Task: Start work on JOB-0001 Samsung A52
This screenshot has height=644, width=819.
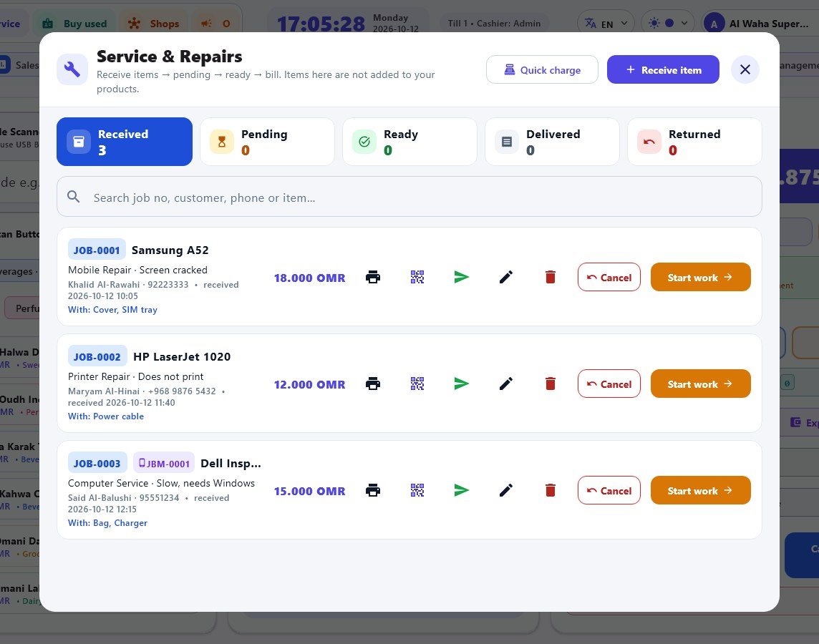Action: point(700,277)
